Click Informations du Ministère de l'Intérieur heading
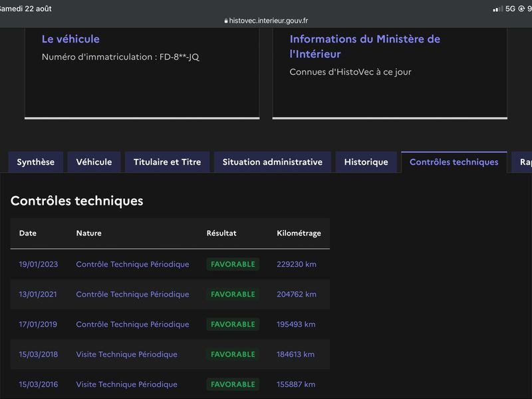The width and height of the screenshot is (532, 399). click(x=364, y=47)
